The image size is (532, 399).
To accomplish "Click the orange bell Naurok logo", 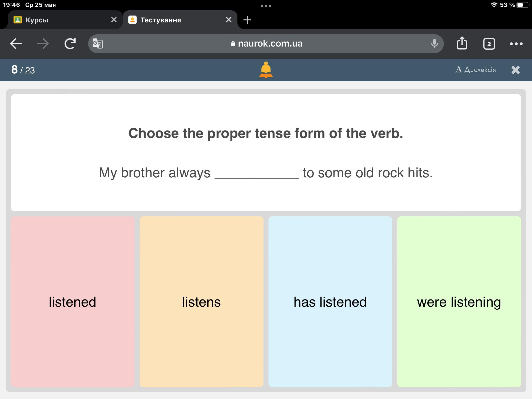I will pos(266,70).
